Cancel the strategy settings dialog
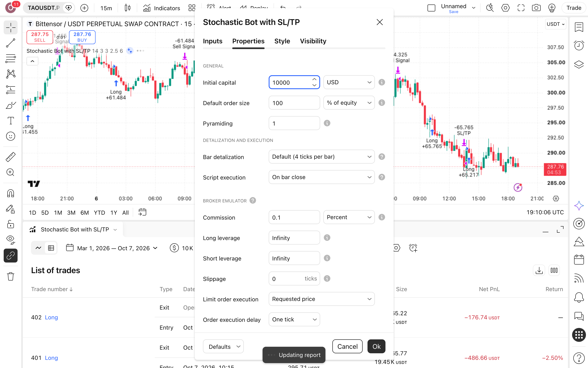 pyautogui.click(x=347, y=346)
